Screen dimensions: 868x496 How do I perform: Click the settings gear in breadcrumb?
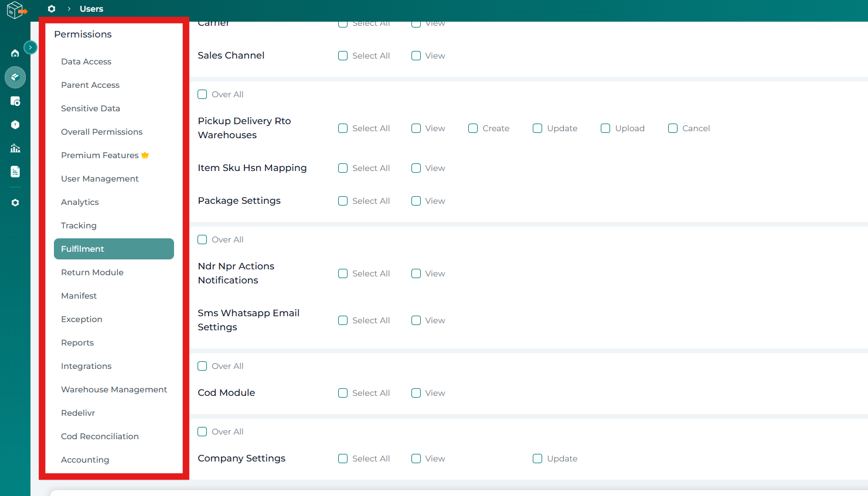[x=52, y=9]
